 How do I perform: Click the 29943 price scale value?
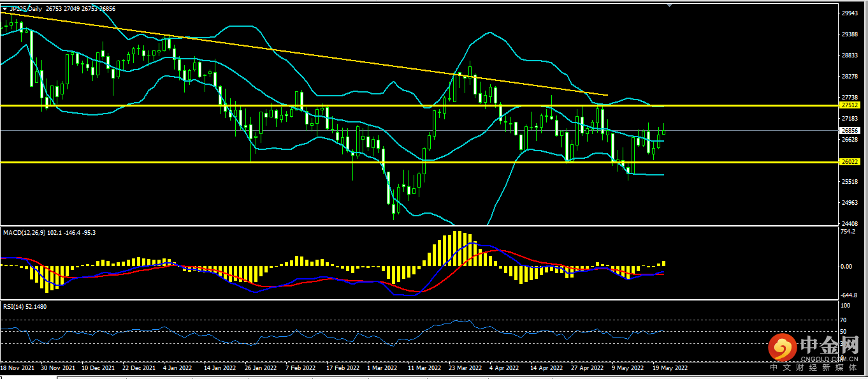(x=850, y=13)
